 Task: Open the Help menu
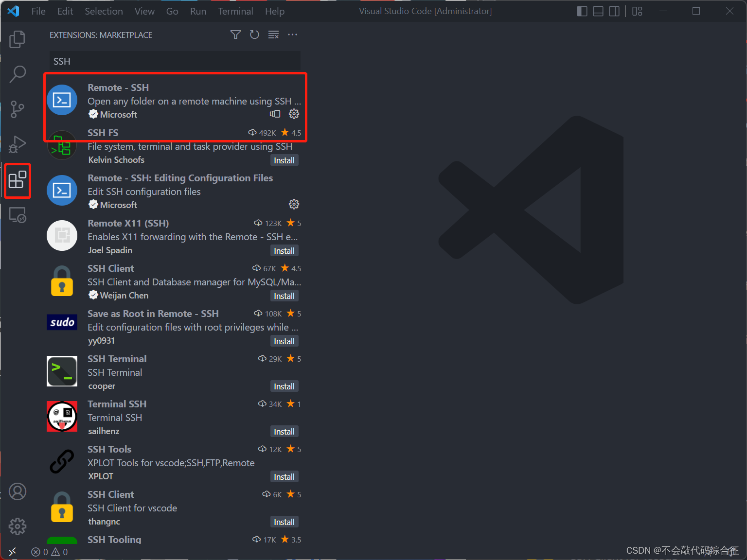pos(275,11)
